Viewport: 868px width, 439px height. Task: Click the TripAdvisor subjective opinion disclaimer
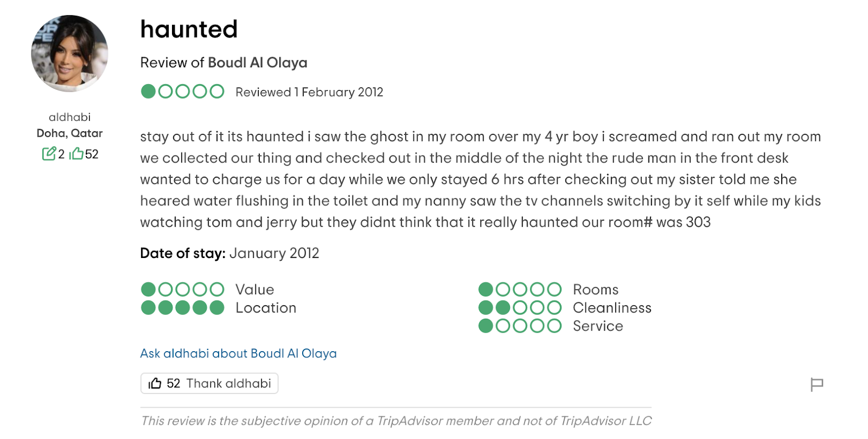pos(396,421)
